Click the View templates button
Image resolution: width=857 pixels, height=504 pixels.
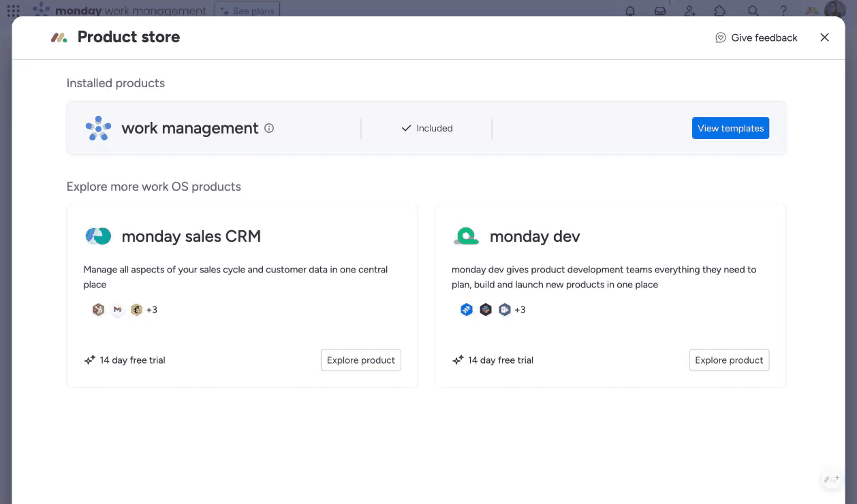(730, 128)
